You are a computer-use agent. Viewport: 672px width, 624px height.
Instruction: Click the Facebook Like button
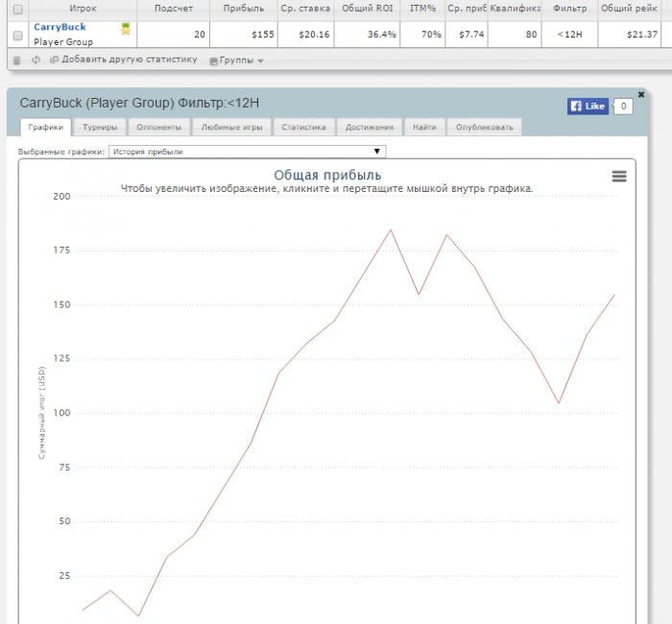click(588, 106)
